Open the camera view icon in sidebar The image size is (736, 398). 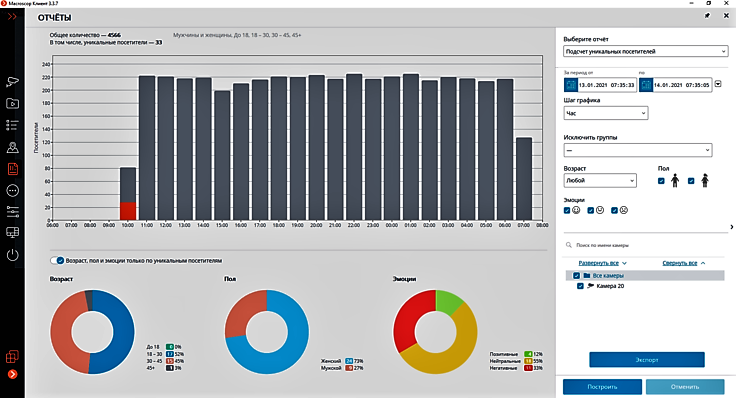pyautogui.click(x=12, y=82)
